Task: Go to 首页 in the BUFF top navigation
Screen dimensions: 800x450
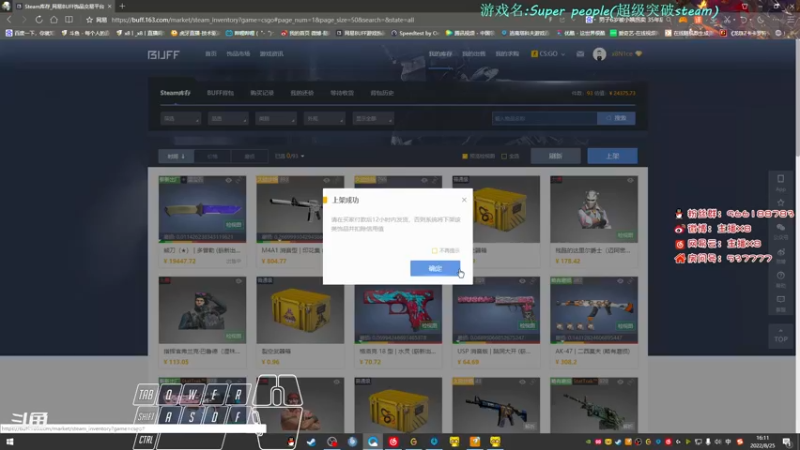Action: tap(211, 54)
